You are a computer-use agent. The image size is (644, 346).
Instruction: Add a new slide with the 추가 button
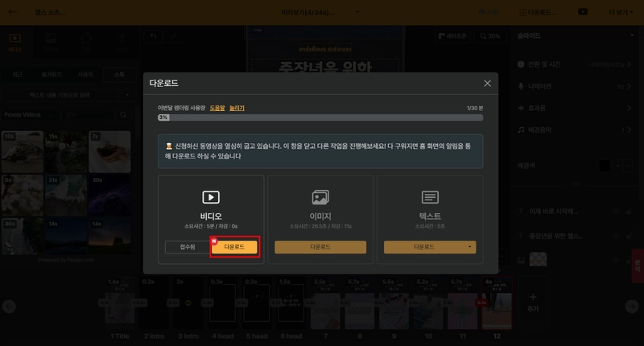pyautogui.click(x=533, y=303)
